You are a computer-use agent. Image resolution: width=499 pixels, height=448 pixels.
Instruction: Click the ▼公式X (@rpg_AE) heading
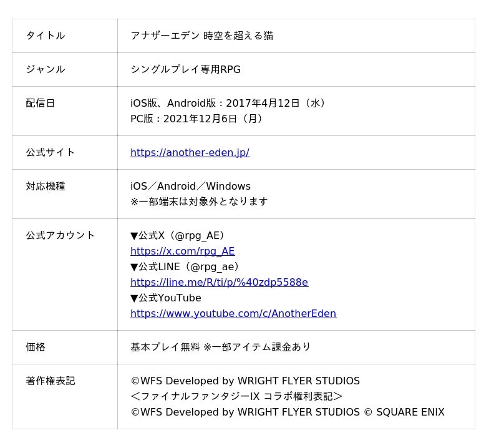[x=177, y=235]
